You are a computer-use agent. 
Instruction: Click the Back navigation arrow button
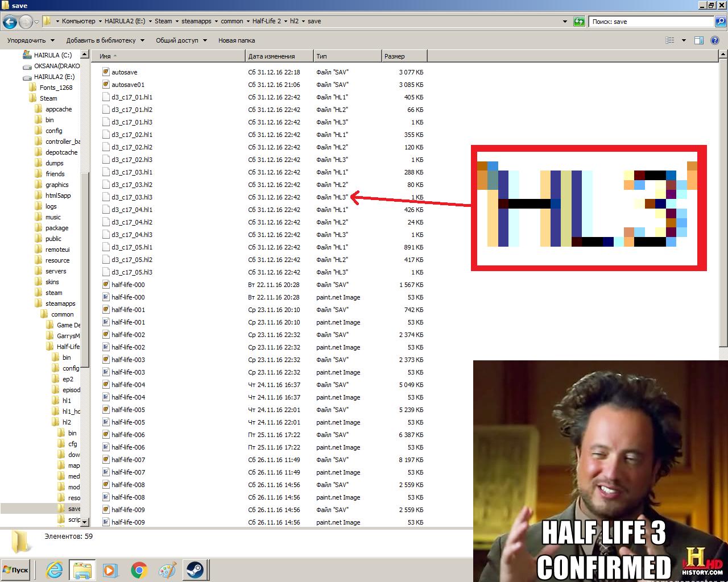[10, 22]
